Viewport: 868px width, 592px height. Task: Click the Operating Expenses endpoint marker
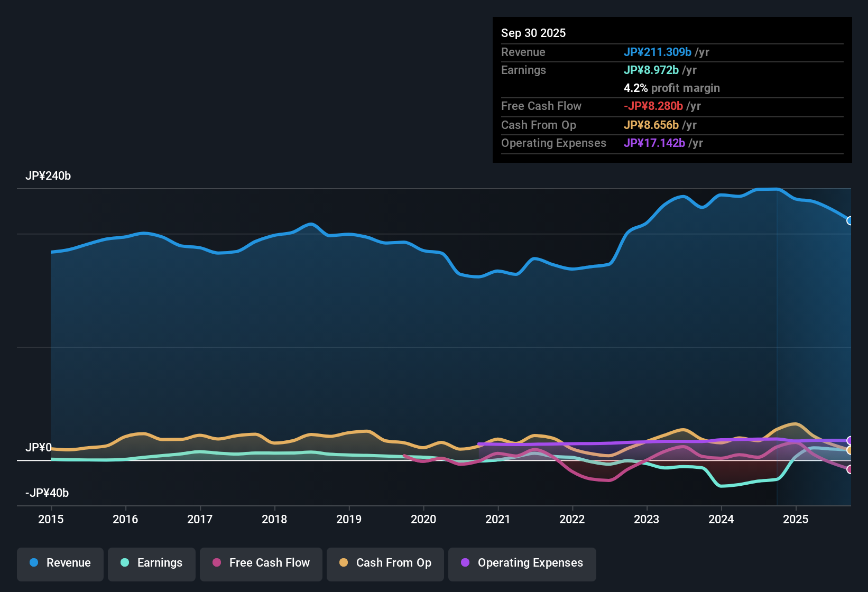pyautogui.click(x=849, y=439)
